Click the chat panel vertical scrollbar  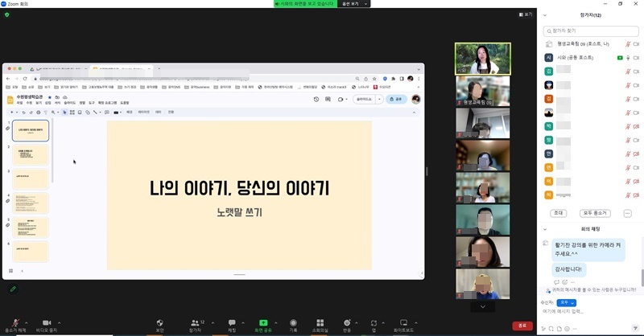click(x=642, y=277)
